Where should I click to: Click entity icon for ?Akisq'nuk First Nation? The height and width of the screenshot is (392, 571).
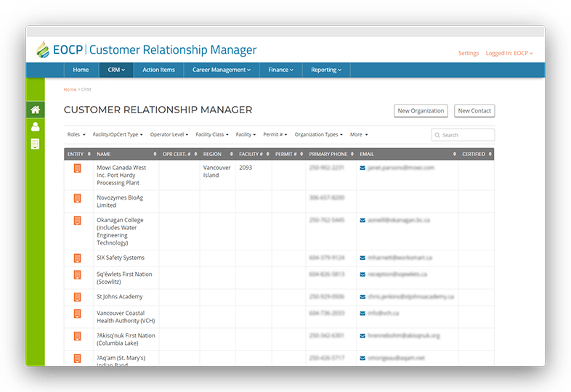[x=77, y=336]
